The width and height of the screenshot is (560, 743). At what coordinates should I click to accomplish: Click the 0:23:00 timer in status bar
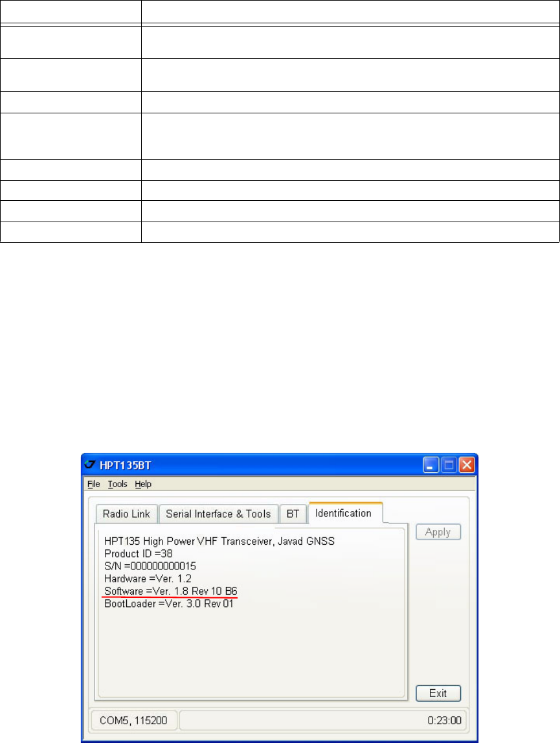(444, 720)
